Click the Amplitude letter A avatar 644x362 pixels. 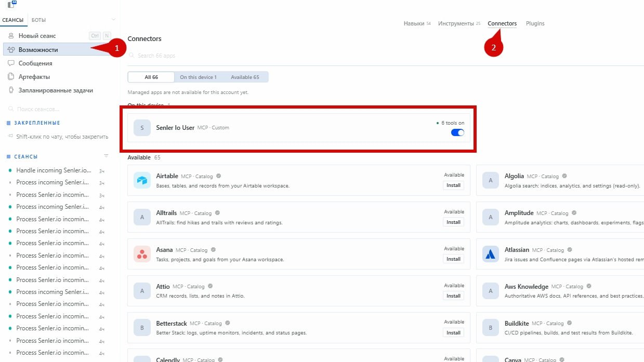491,217
